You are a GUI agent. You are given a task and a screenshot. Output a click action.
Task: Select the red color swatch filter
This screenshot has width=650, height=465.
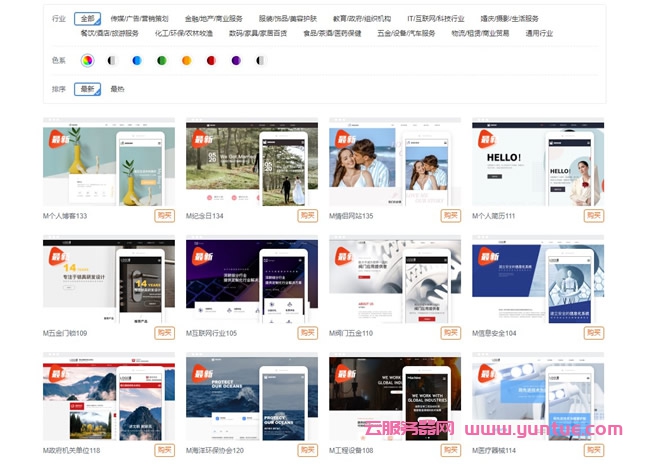click(x=211, y=61)
